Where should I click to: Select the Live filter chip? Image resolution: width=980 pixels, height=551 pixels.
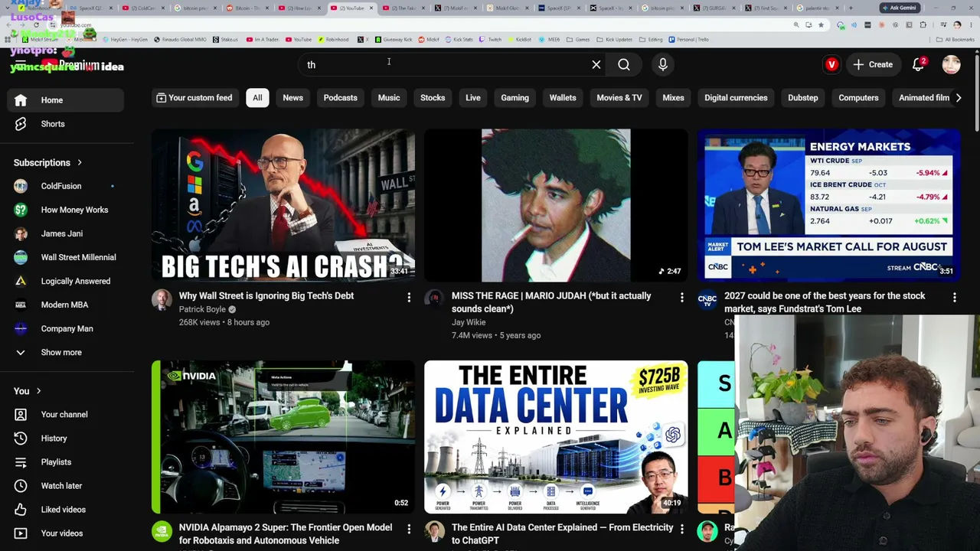tap(473, 98)
